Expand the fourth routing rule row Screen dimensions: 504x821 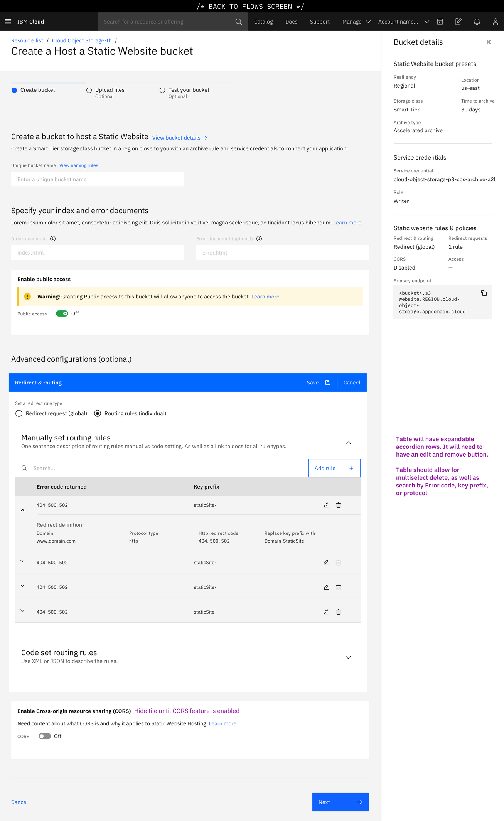click(22, 610)
